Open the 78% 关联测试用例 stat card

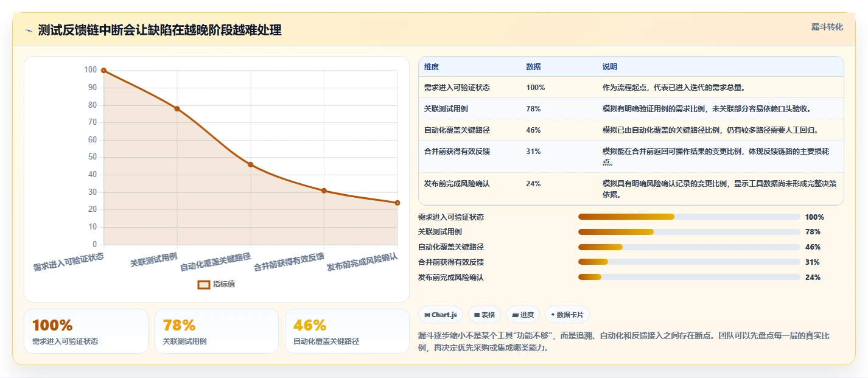[x=217, y=331]
